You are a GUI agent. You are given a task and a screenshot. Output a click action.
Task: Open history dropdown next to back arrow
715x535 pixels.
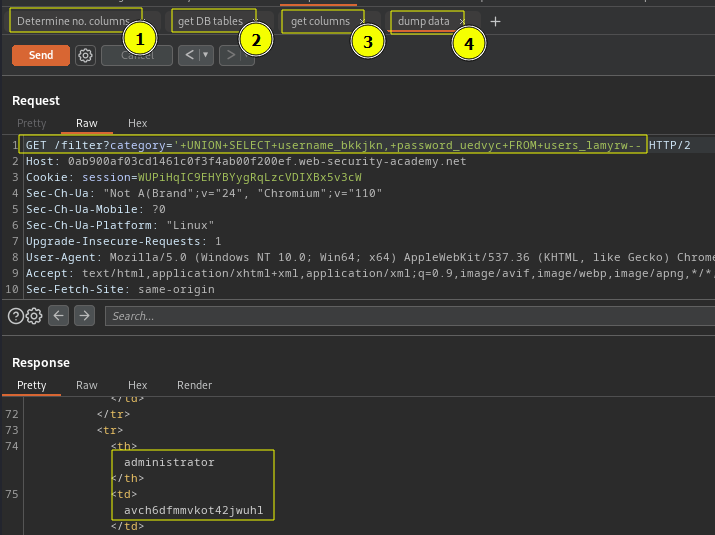206,55
